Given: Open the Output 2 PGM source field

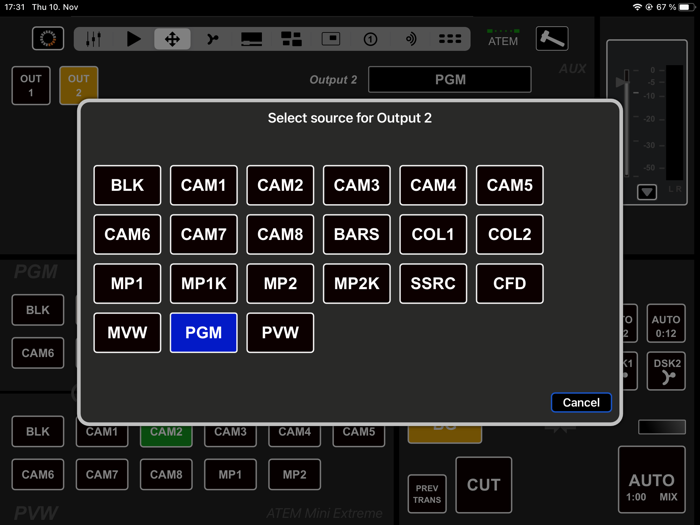Looking at the screenshot, I should [x=450, y=79].
